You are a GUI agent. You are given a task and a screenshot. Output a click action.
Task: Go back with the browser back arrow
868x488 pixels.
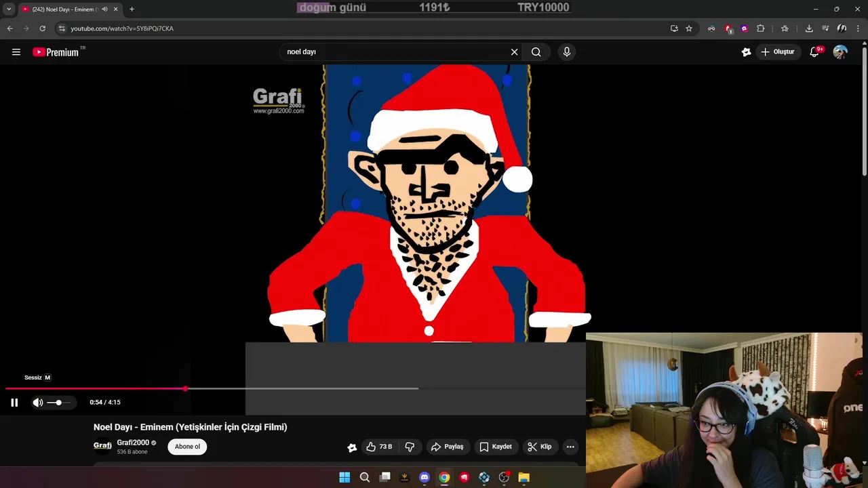pos(9,28)
